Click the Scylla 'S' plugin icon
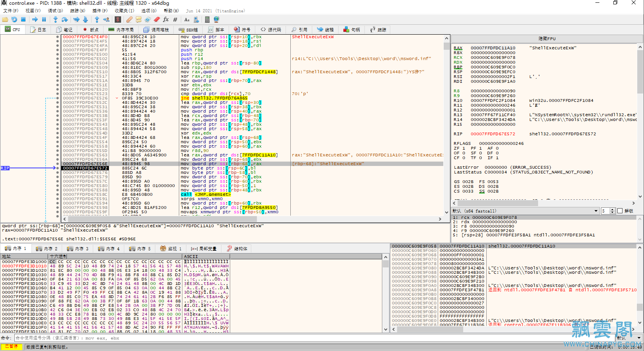644x351 pixels. click(118, 19)
